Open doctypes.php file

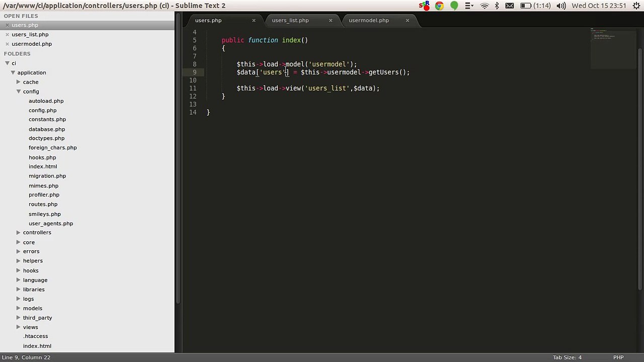(46, 138)
